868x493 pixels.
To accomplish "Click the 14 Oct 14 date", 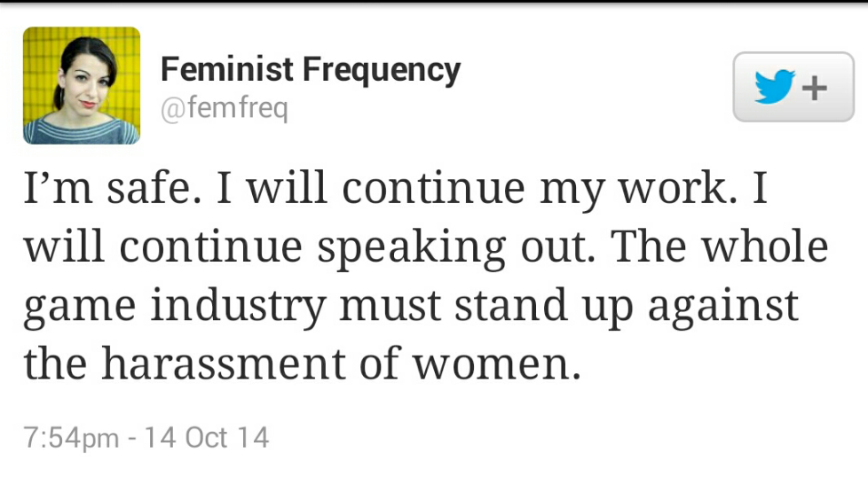I will [x=207, y=438].
